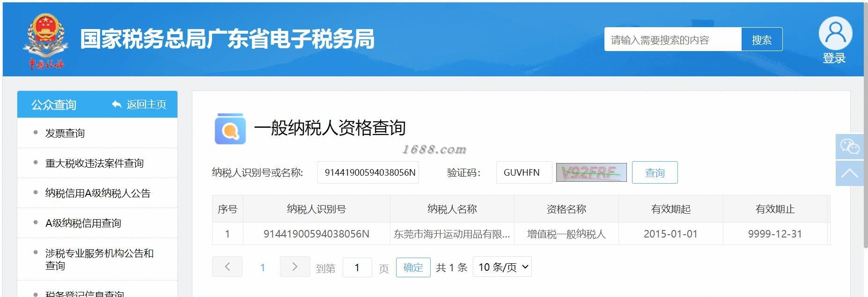Viewport: 868px width, 297px height.
Task: Click the 返回主页 return arrow icon
Action: coord(117,104)
